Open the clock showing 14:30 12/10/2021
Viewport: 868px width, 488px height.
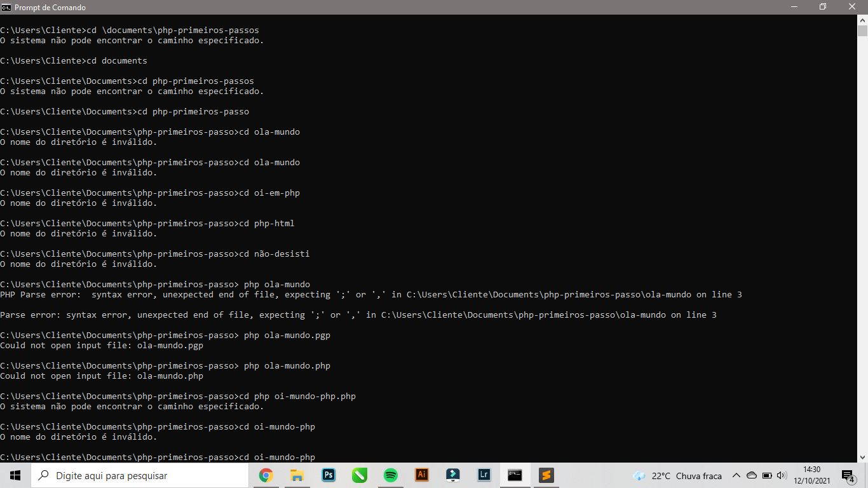coord(812,475)
